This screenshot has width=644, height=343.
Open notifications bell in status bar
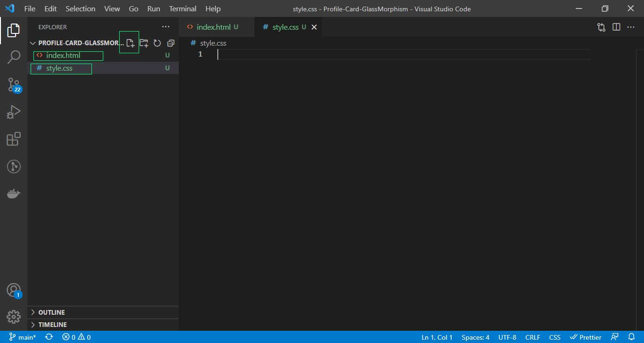pyautogui.click(x=632, y=337)
